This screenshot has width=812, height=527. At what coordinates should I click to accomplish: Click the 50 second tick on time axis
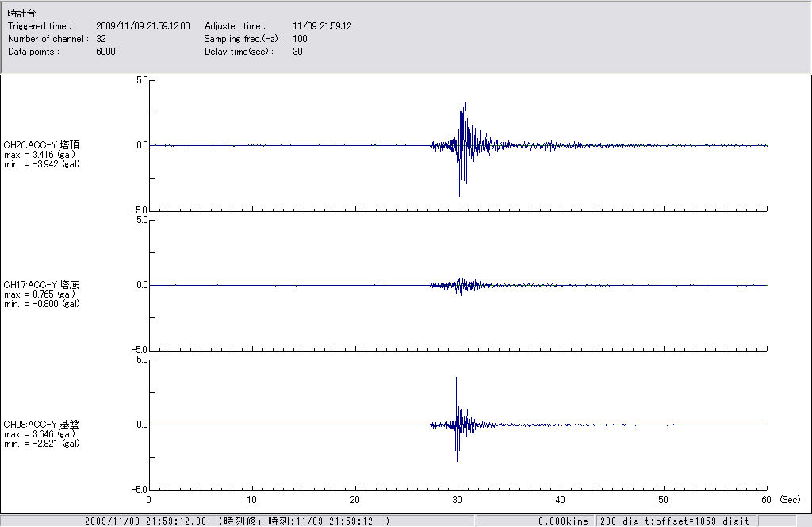point(664,500)
